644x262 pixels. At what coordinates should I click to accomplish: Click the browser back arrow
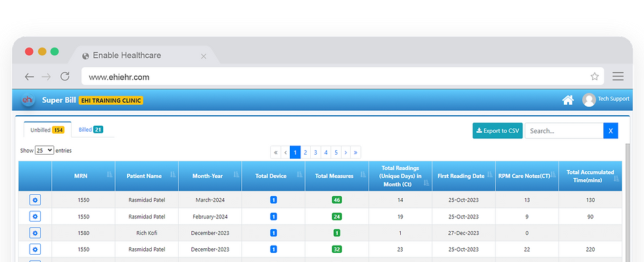click(x=29, y=76)
